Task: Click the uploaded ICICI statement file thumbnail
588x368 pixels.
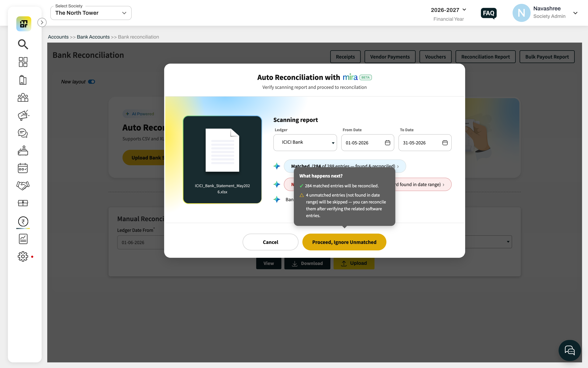Action: (x=222, y=159)
